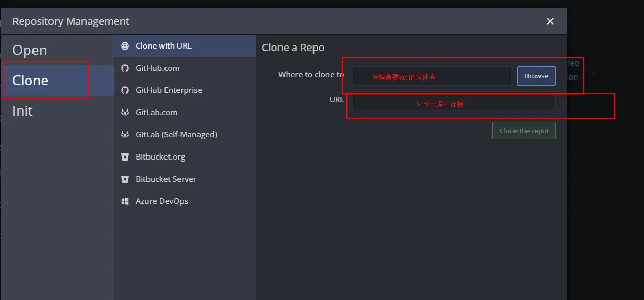Go to the Init tab

(x=57, y=111)
